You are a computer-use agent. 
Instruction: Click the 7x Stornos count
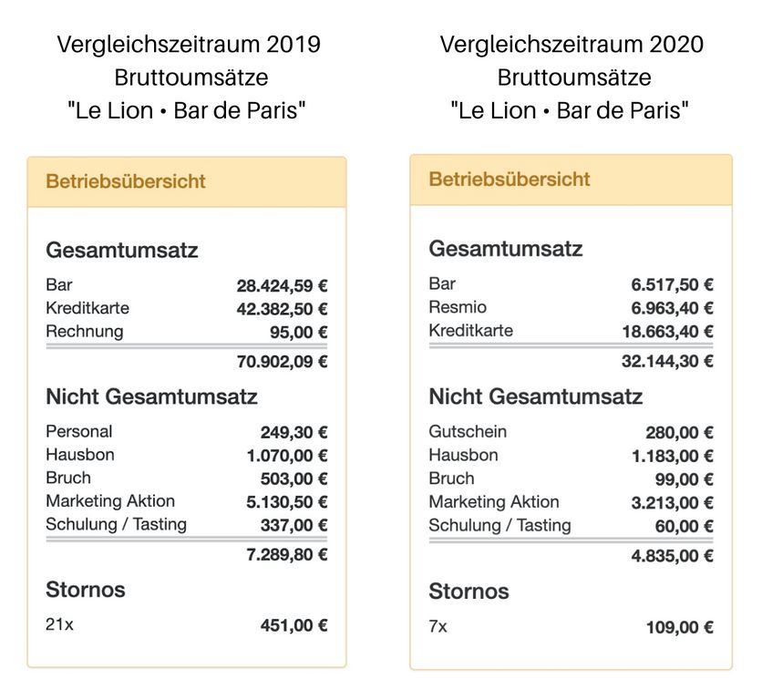(438, 626)
